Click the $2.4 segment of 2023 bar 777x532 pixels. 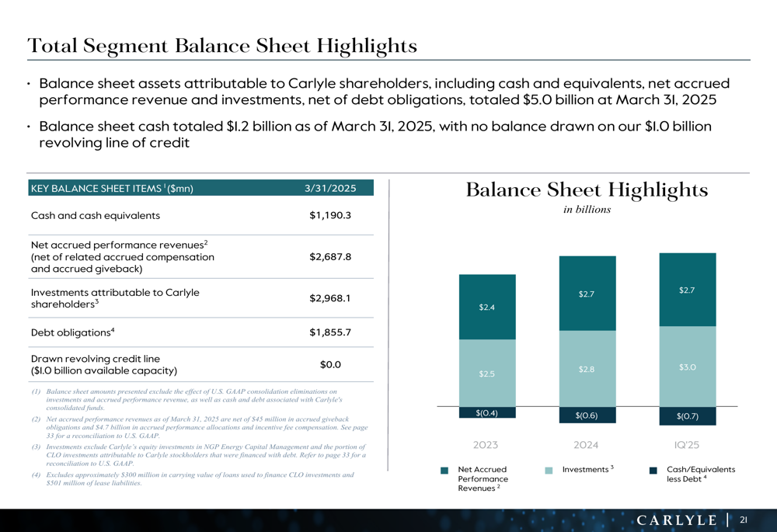(487, 307)
